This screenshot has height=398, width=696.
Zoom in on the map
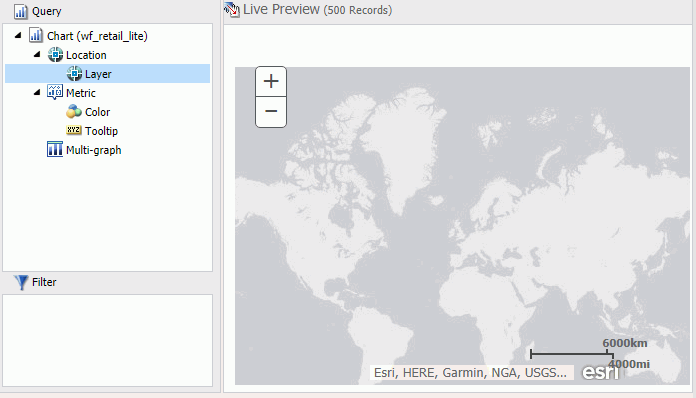tap(271, 82)
